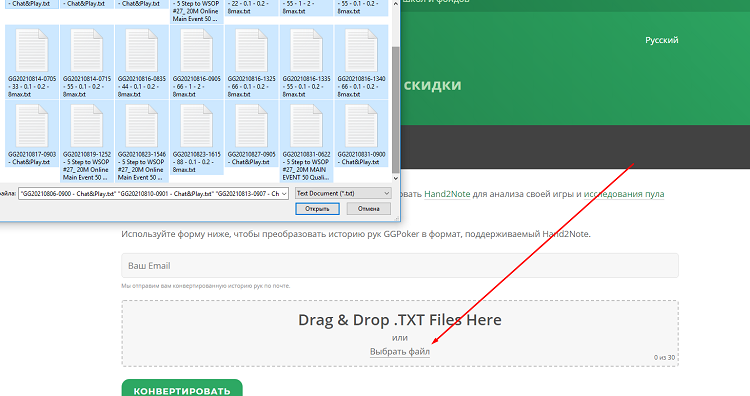Screen dimensions: 750x396
Task: Select file GG20210816-0905 - 66 - 1 - 2
Action: (x=197, y=62)
